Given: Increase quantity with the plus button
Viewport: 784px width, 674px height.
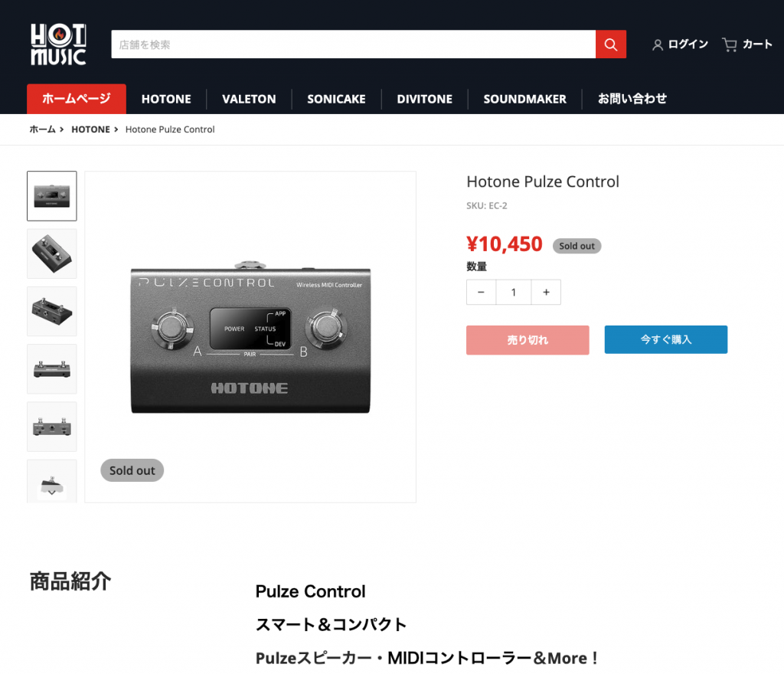Looking at the screenshot, I should (x=546, y=292).
